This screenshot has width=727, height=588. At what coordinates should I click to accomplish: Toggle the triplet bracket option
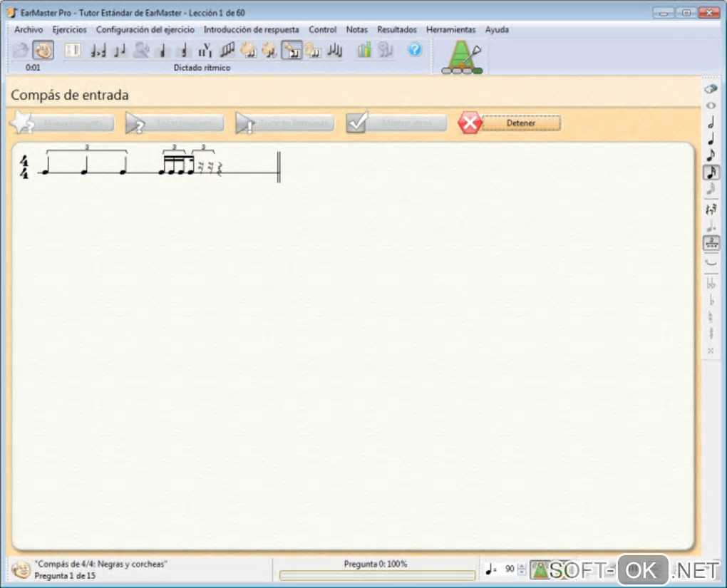711,242
